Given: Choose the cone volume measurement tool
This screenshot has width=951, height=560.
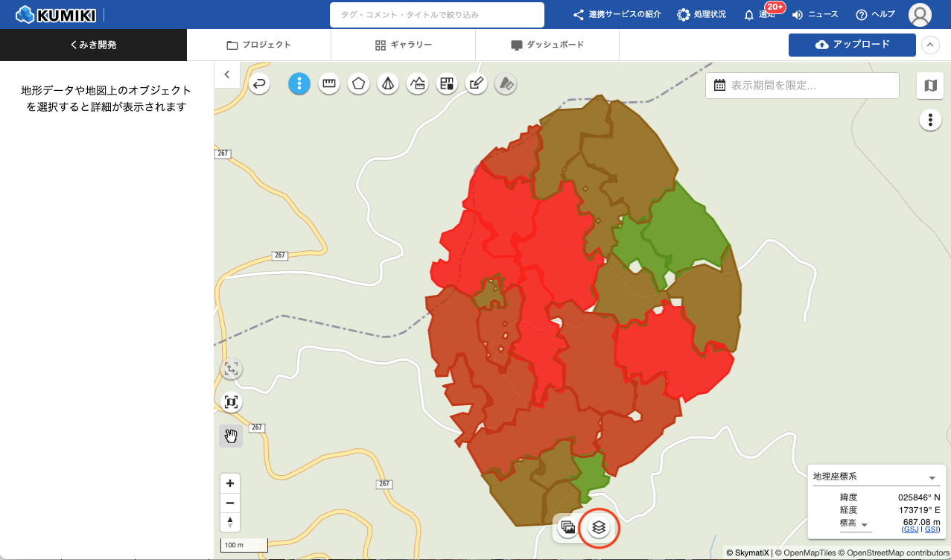Looking at the screenshot, I should pyautogui.click(x=387, y=84).
